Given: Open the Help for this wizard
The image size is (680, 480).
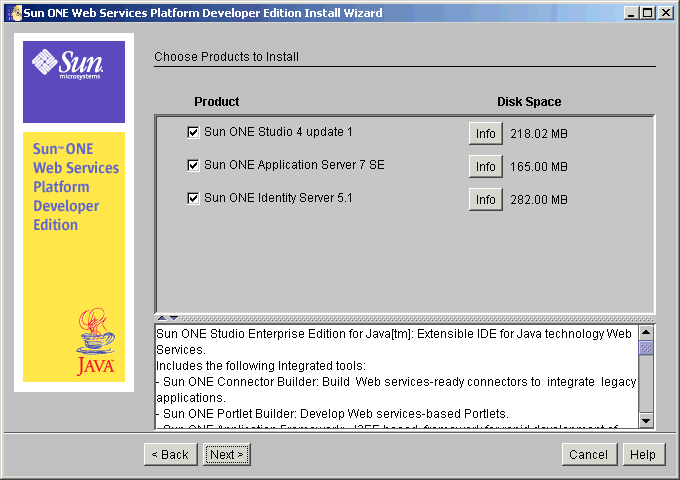Looking at the screenshot, I should coord(644,454).
